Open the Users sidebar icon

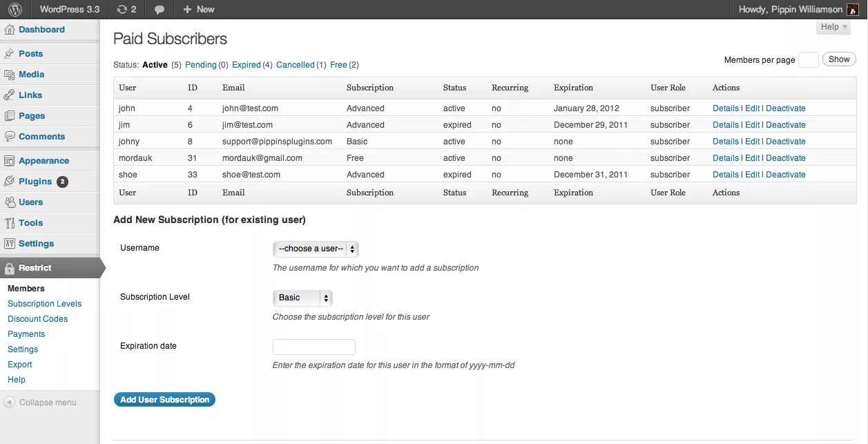click(11, 202)
